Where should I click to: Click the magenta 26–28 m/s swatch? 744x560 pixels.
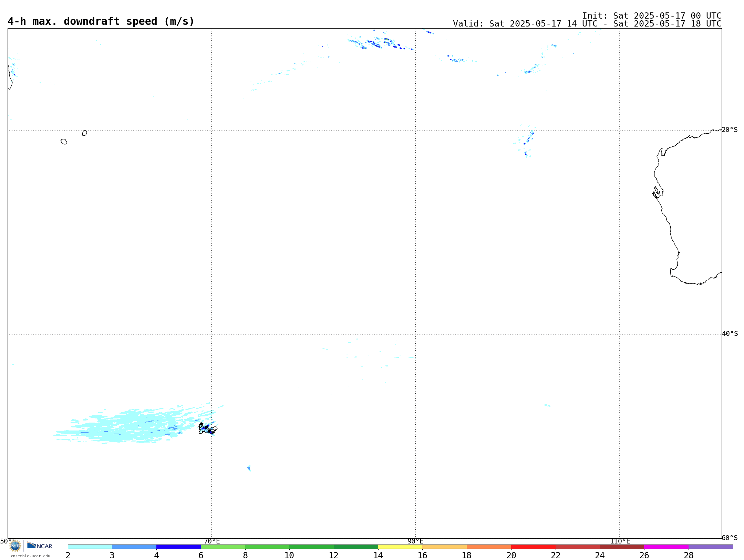[x=666, y=547]
